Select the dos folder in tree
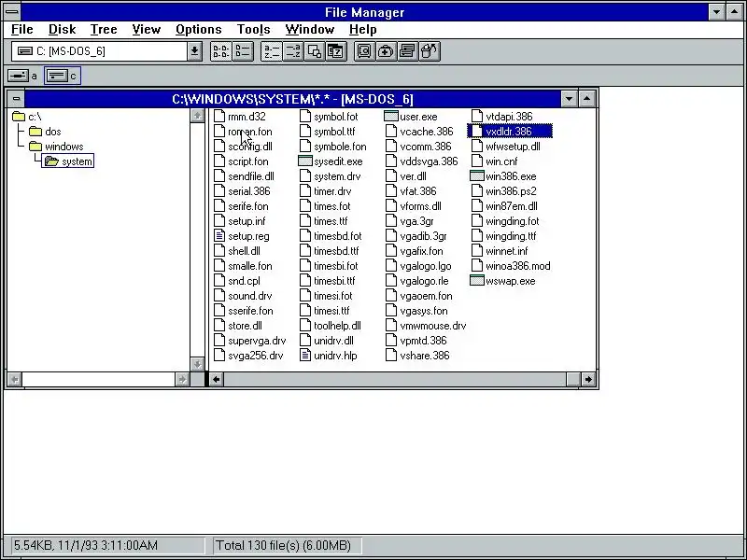This screenshot has height=560, width=747. pyautogui.click(x=45, y=132)
